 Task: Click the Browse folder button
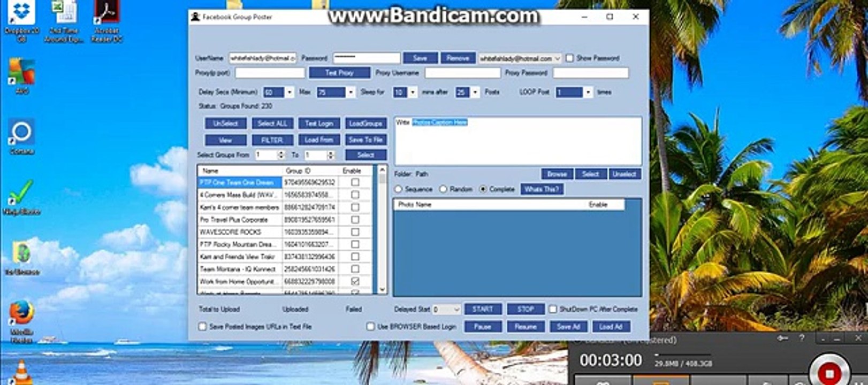557,174
